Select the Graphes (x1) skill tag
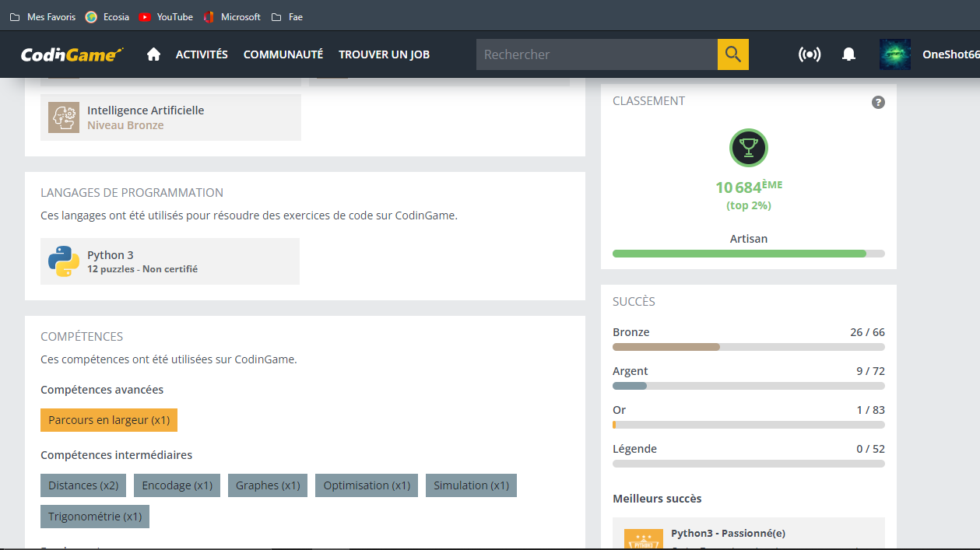The width and height of the screenshot is (980, 550). [268, 485]
